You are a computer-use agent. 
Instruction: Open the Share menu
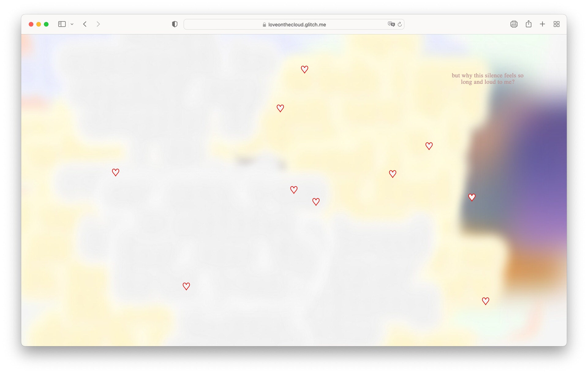(528, 24)
